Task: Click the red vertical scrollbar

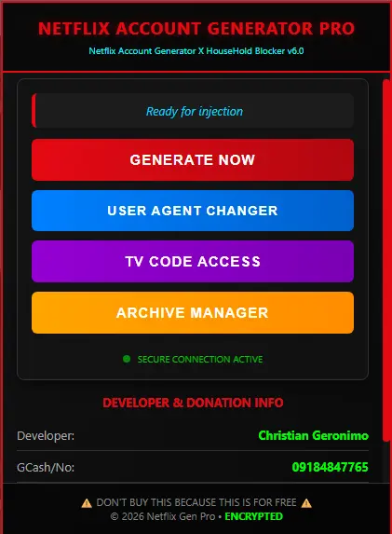Action: [386, 260]
